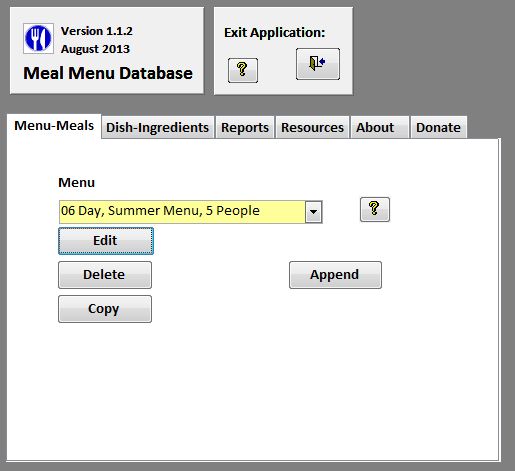This screenshot has width=515, height=471.
Task: Open the Dish-Ingredients tab
Action: [x=157, y=127]
